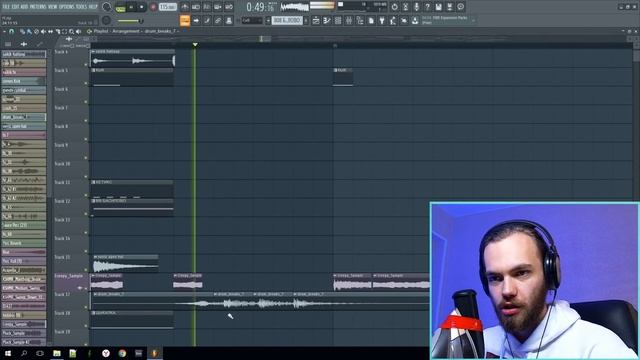Screen dimensions: 640x360
Task: Click the hourglass icon in top toolbar
Action: point(405,7)
